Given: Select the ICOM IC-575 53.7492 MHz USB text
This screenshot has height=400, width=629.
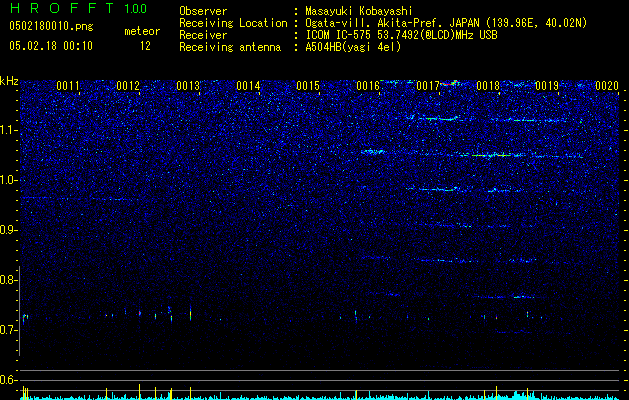Looking at the screenshot, I should click(x=401, y=35).
